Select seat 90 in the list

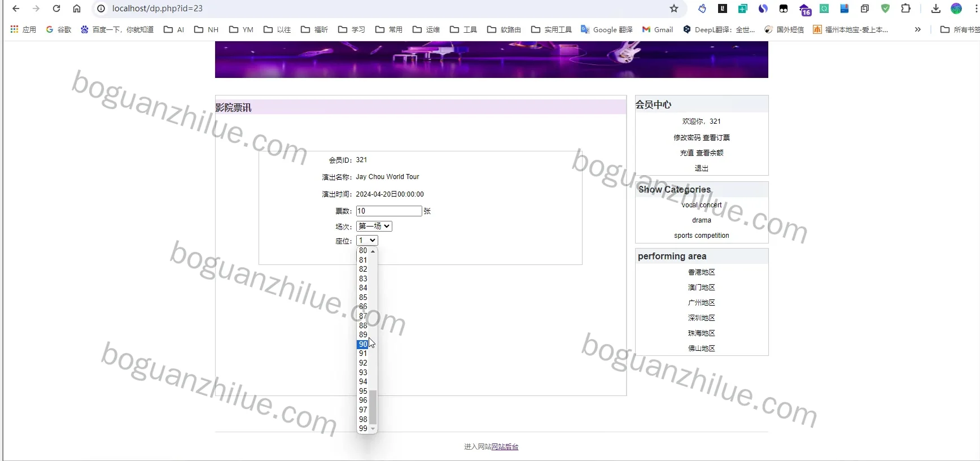[363, 344]
